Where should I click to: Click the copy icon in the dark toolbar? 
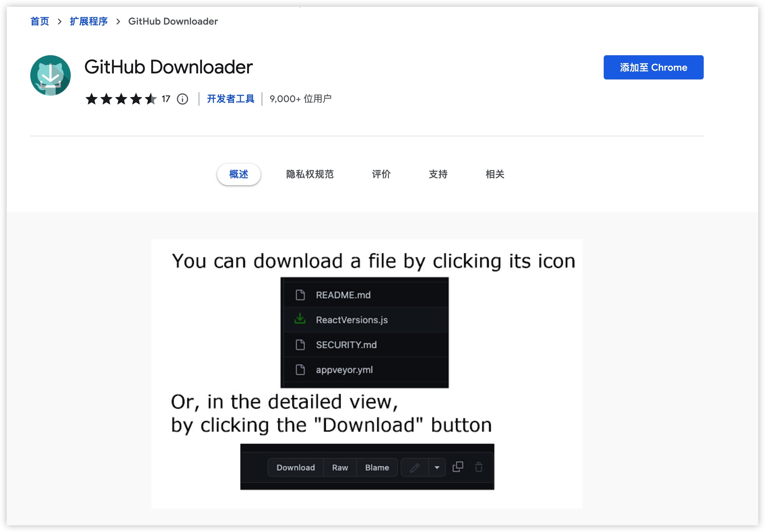pos(458,467)
